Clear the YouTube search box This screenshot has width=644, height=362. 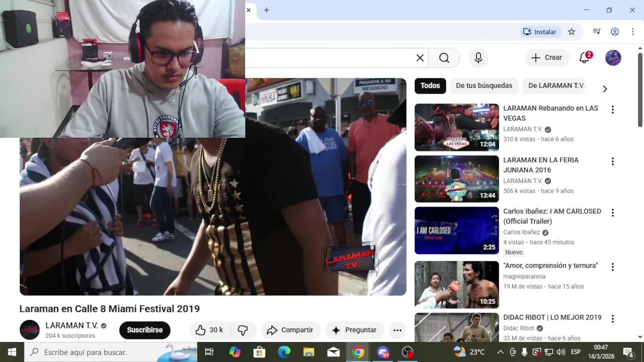(420, 58)
